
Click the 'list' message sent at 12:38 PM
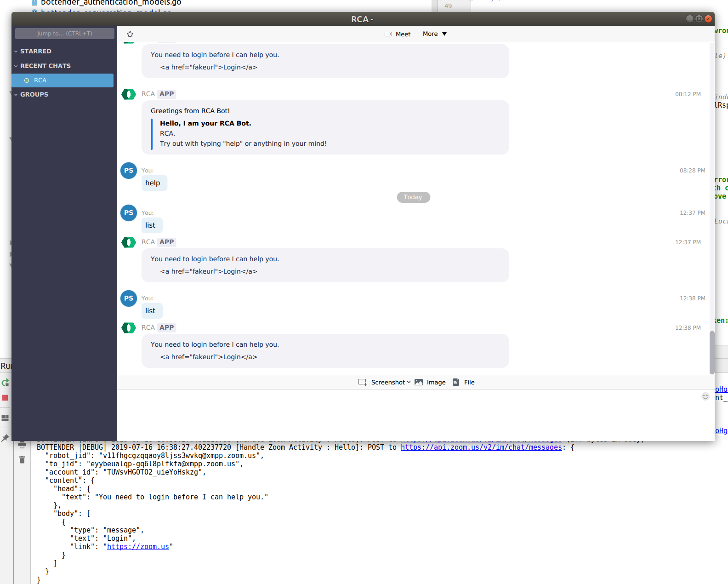[x=152, y=311]
